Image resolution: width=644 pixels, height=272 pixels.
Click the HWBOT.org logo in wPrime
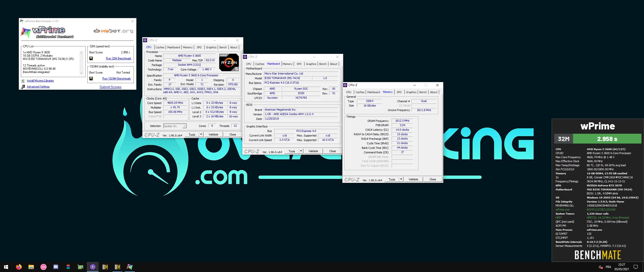[113, 31]
